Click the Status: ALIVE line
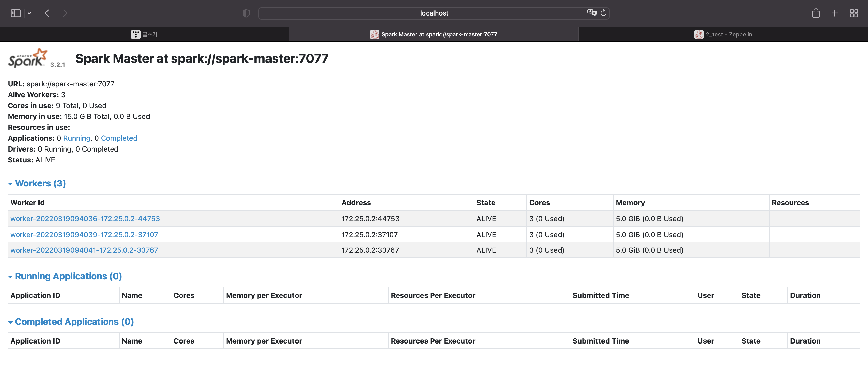The width and height of the screenshot is (868, 373). pyautogui.click(x=31, y=160)
